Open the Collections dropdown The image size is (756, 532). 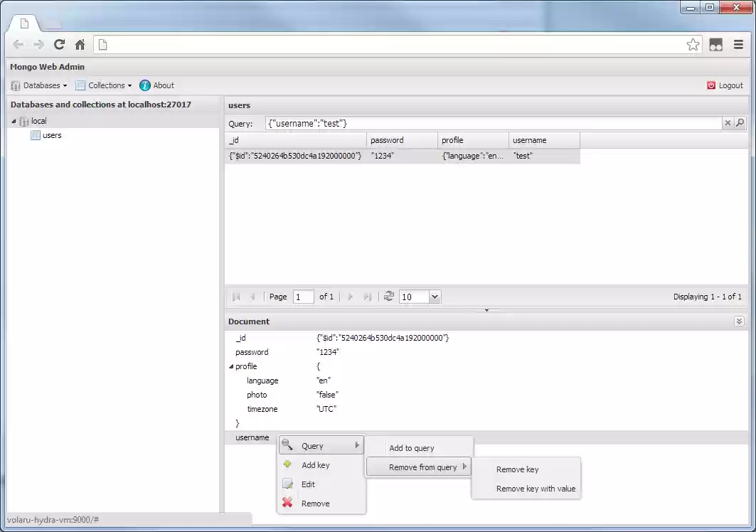(x=104, y=85)
